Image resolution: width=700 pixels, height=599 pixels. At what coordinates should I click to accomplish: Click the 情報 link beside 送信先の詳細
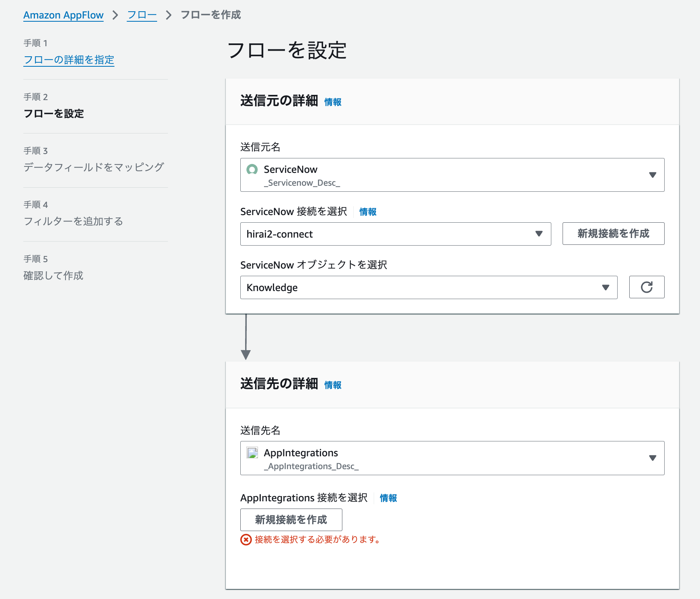click(333, 385)
